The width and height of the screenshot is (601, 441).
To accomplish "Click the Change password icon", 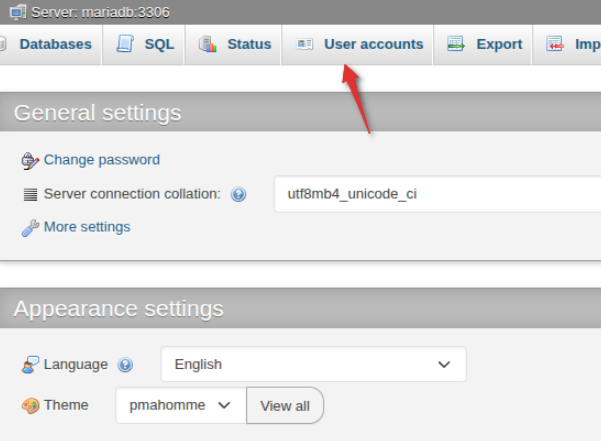I will tap(30, 161).
